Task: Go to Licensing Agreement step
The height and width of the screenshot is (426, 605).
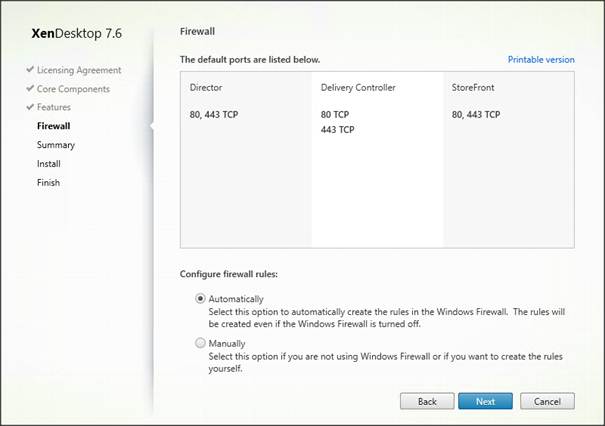Action: coord(79,70)
